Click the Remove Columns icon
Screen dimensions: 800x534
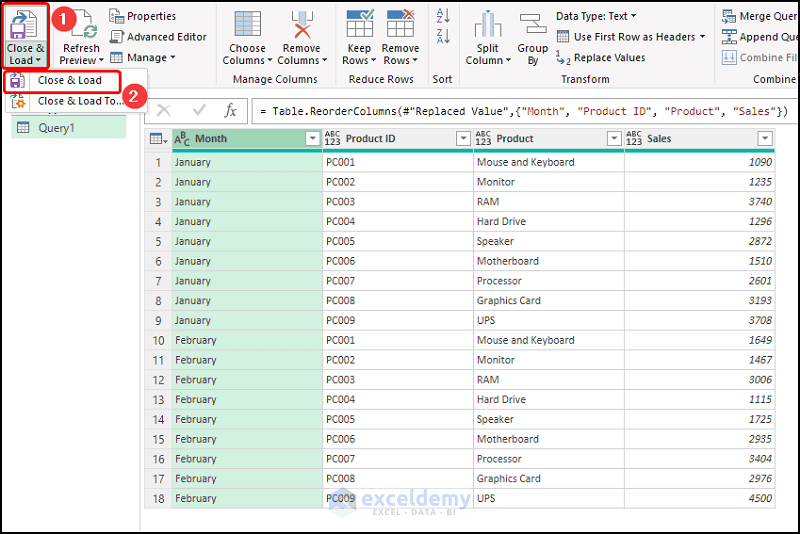coord(302,24)
